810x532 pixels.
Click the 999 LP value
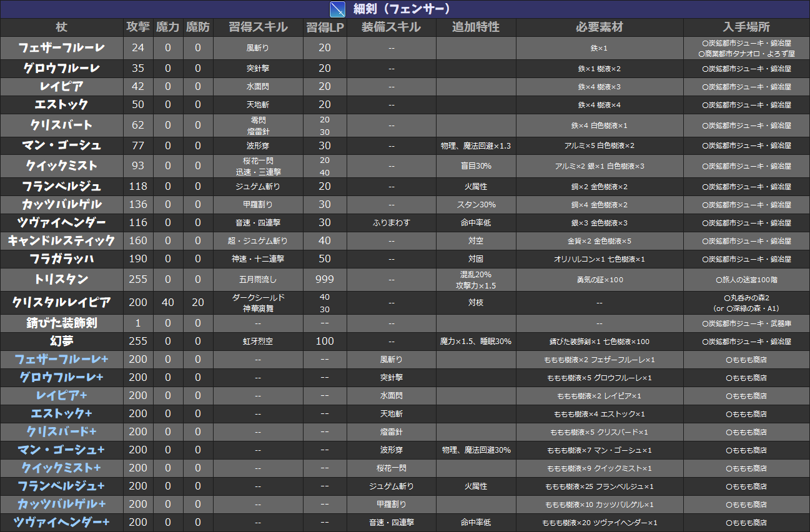pyautogui.click(x=325, y=280)
